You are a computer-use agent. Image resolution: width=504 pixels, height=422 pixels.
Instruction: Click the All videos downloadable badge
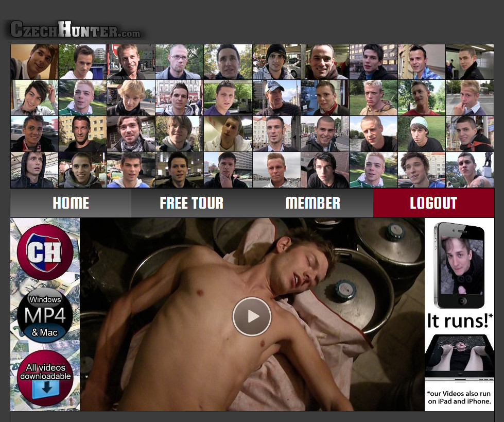tap(45, 372)
